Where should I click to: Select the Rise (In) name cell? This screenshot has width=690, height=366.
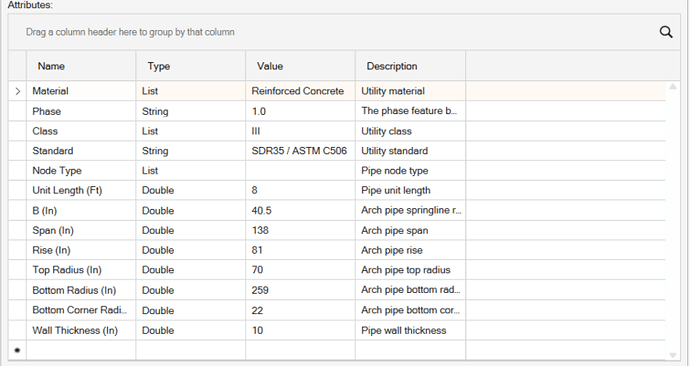coord(81,250)
